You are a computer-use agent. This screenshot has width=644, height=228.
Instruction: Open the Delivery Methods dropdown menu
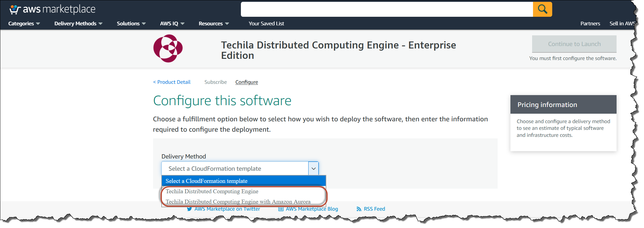tap(78, 24)
